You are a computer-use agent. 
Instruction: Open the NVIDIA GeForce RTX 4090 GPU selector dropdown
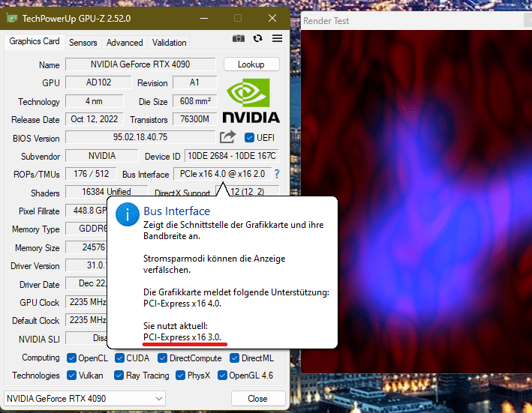point(85,399)
